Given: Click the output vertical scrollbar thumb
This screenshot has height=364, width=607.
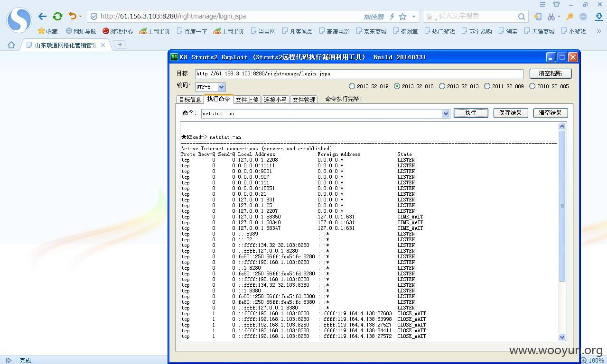Looking at the screenshot, I should pyautogui.click(x=562, y=206).
